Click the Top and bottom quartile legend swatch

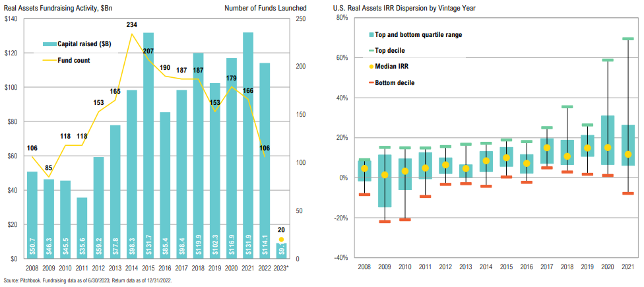click(370, 34)
